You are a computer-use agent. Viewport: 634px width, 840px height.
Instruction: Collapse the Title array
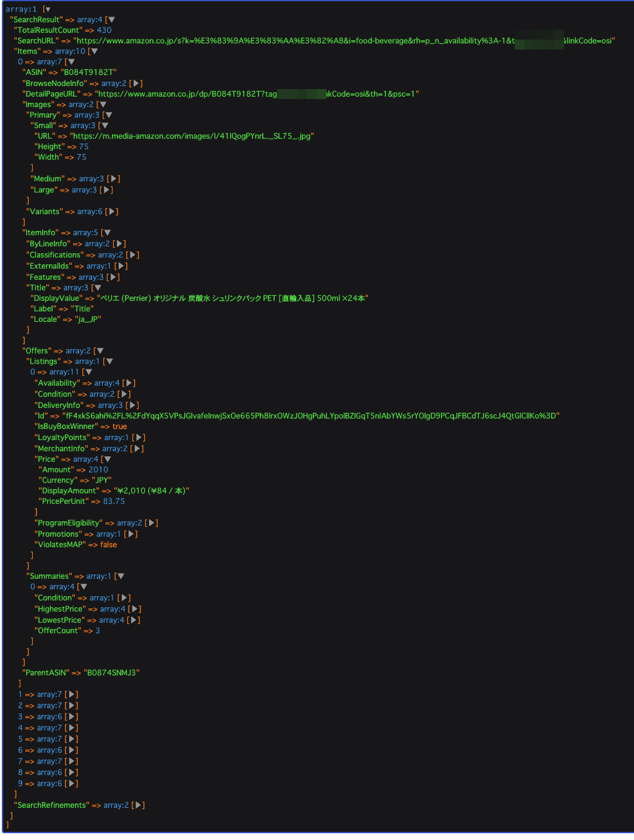coord(98,288)
